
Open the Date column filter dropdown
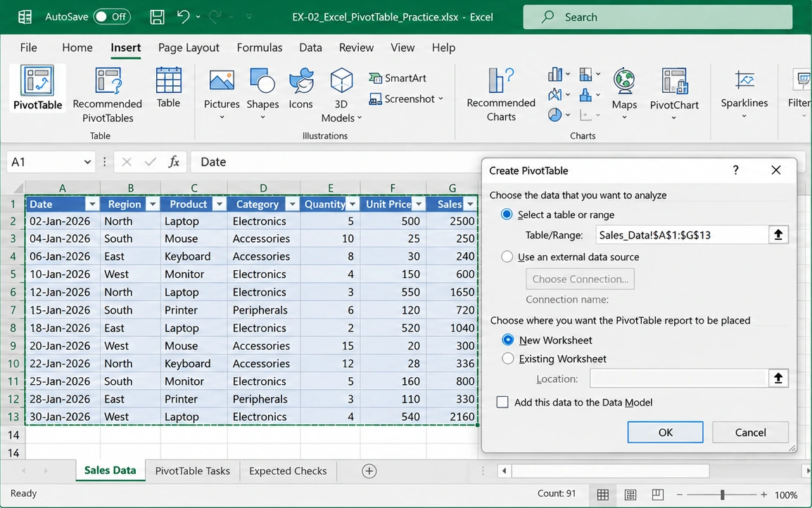(92, 204)
